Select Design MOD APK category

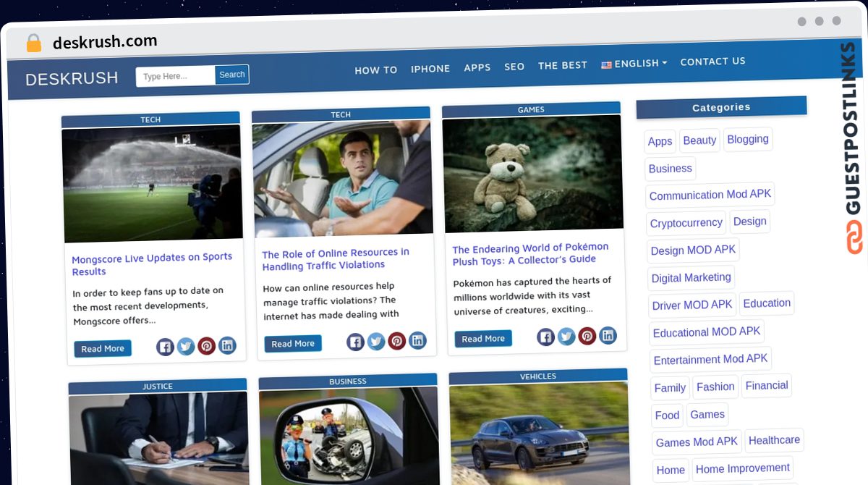pyautogui.click(x=693, y=250)
